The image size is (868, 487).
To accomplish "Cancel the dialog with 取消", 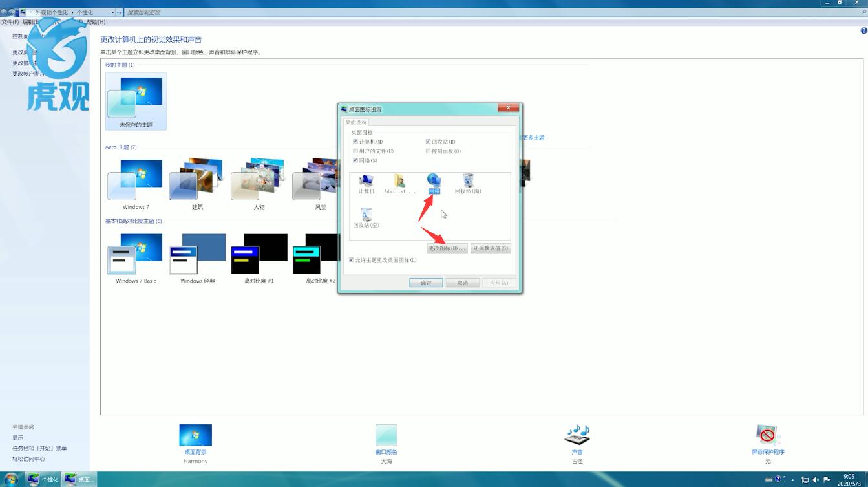I will (462, 283).
